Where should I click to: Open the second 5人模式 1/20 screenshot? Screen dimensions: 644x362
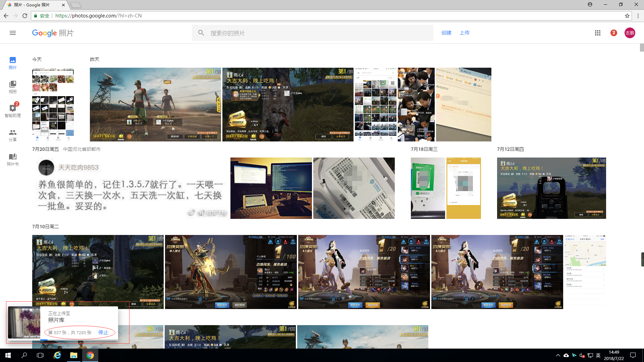pyautogui.click(x=497, y=272)
